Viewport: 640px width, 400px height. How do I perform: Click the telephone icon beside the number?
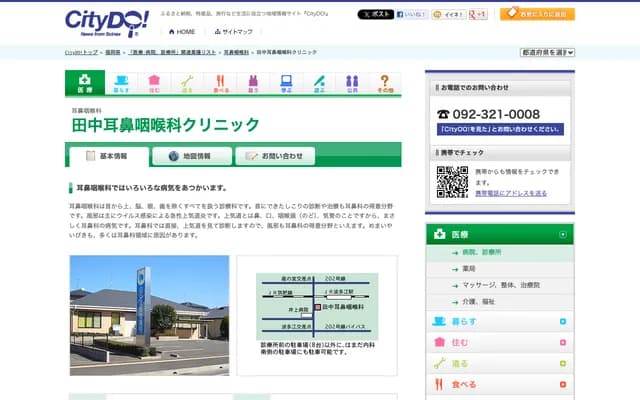point(443,114)
